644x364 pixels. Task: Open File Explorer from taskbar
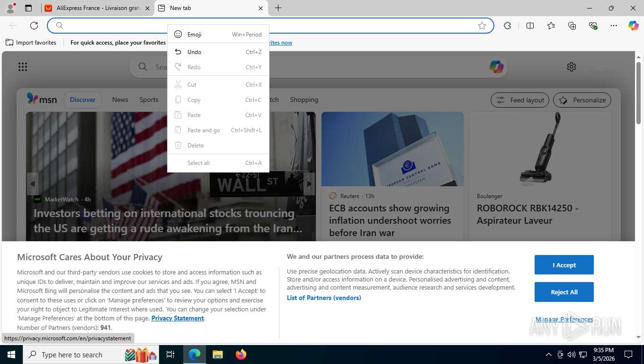[x=217, y=355]
